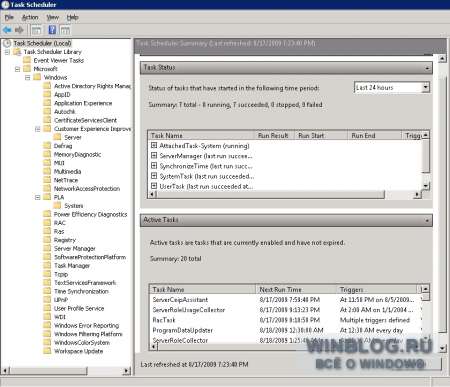Select the Server folder tree item
The width and height of the screenshot is (450, 387).
73,137
